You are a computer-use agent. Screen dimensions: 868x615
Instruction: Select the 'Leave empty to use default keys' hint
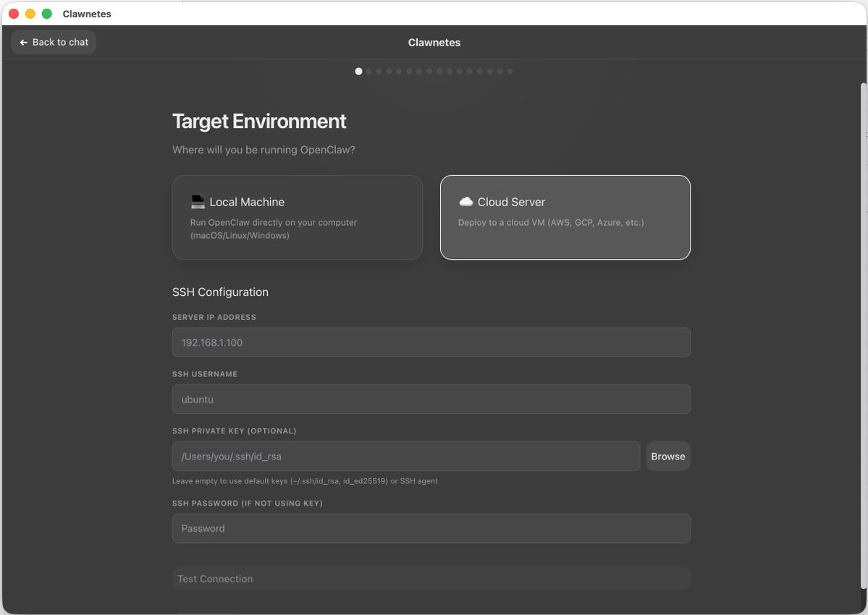305,481
